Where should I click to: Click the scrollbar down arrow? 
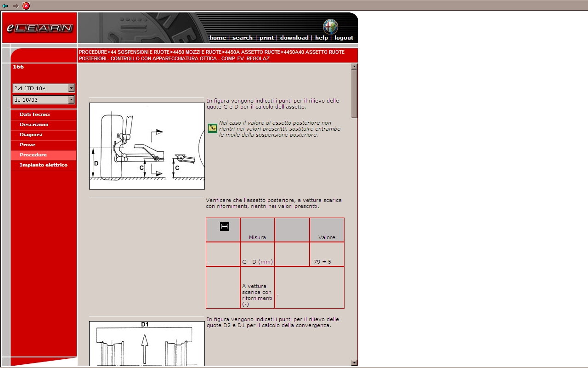(354, 362)
